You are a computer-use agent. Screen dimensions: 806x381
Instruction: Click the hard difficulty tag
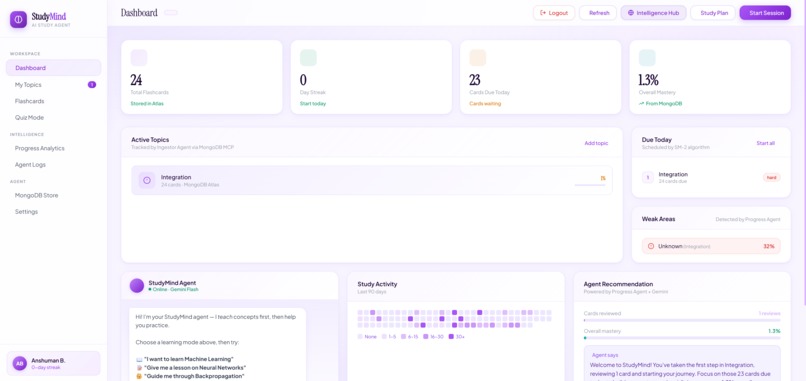pos(772,177)
